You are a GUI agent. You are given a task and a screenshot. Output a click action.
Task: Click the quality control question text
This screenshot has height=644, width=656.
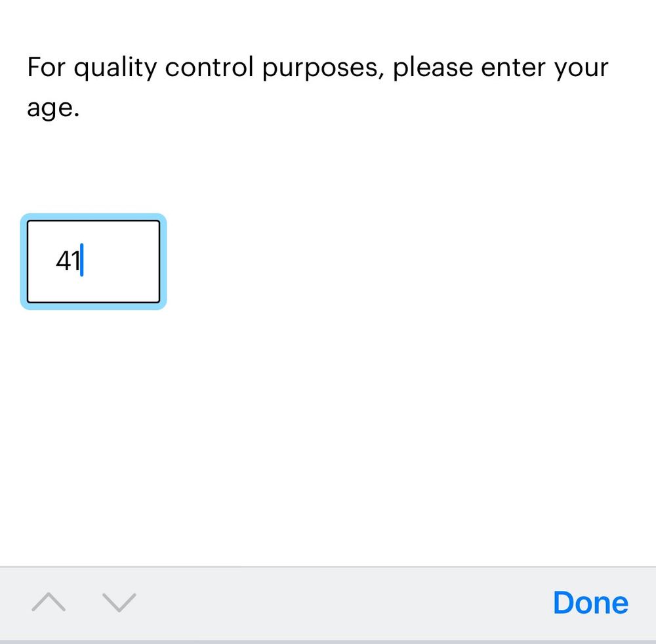(318, 87)
